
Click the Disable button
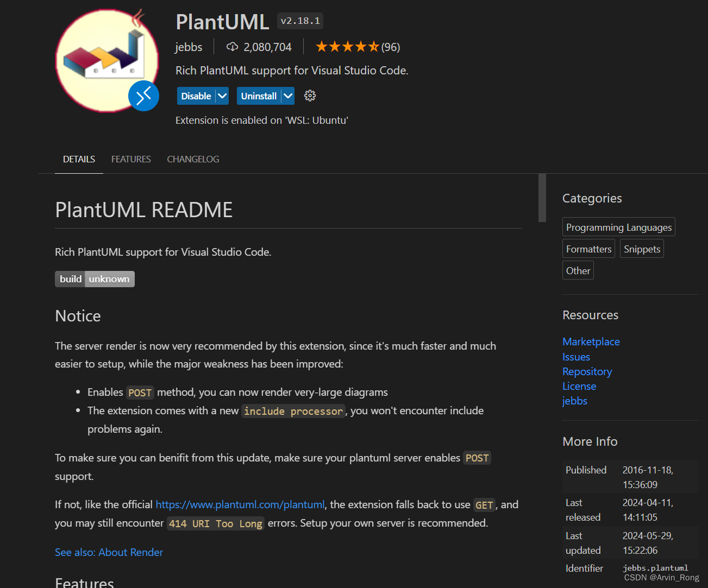[x=196, y=96]
